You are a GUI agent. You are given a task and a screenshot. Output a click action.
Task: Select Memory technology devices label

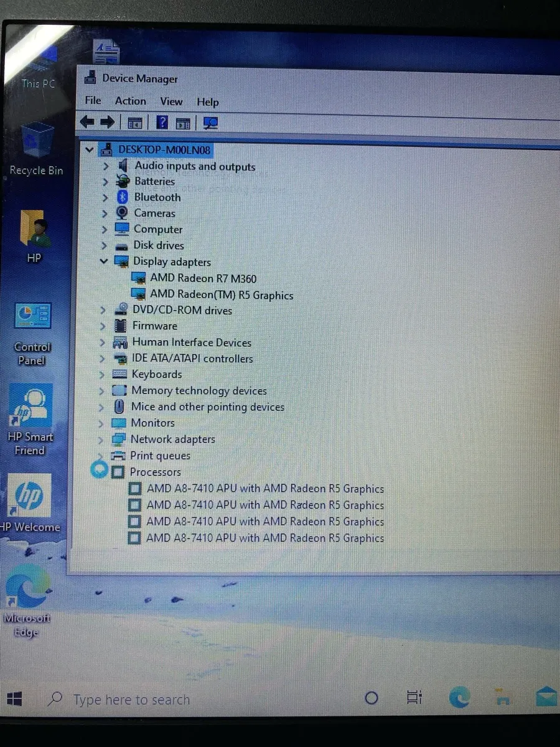199,391
